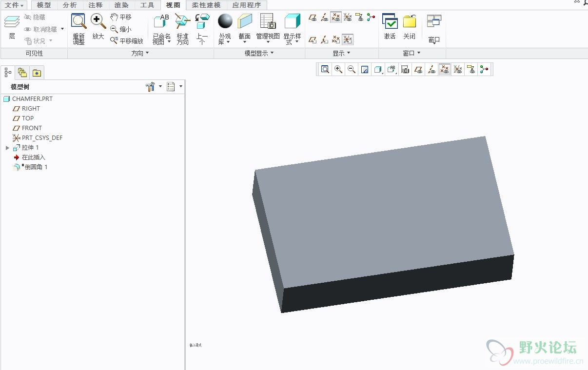Go to 上一个 previous view
Screen dimensions: 588x370
(x=202, y=29)
